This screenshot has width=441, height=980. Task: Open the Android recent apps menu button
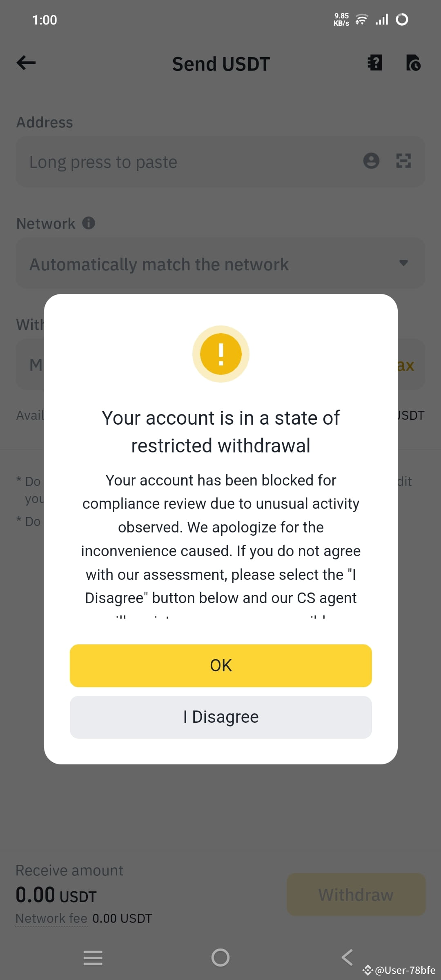93,957
